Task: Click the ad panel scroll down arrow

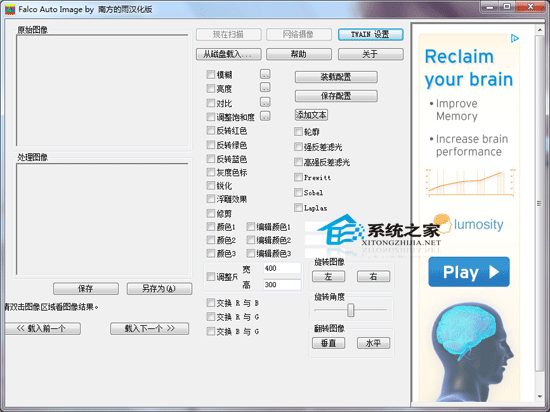Action: (540, 396)
